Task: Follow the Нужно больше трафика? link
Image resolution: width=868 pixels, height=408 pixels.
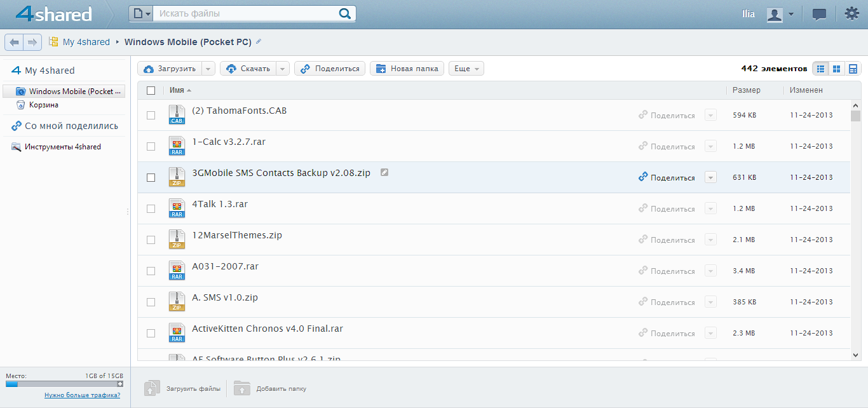Action: tap(82, 395)
